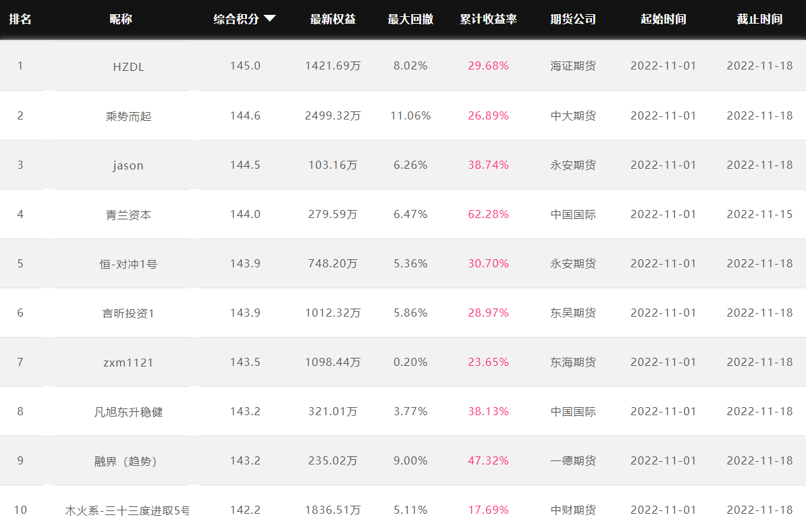Image resolution: width=806 pixels, height=532 pixels.
Task: Click the 昵称 column header
Action: tap(121, 19)
